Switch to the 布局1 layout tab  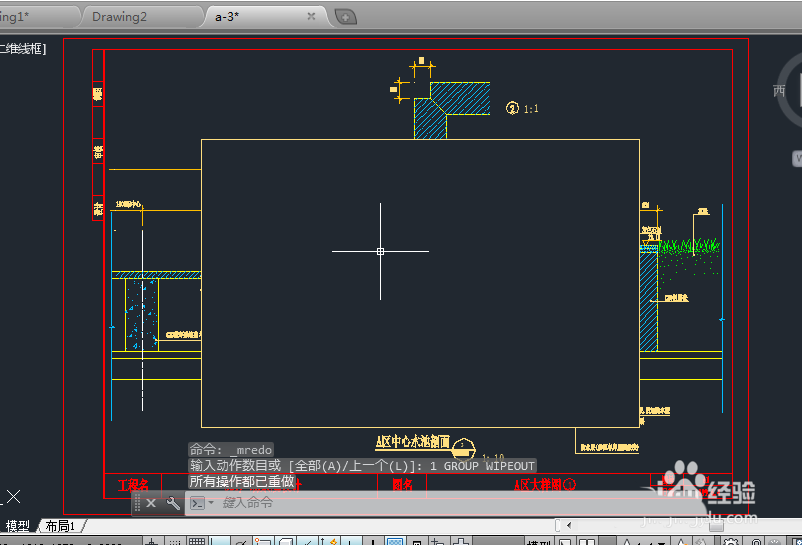click(60, 526)
